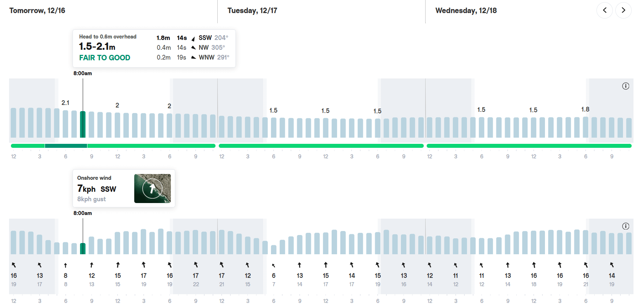Click the dark green rating segment on Tomorrow
Image resolution: width=644 pixels, height=308 pixels.
[66, 146]
